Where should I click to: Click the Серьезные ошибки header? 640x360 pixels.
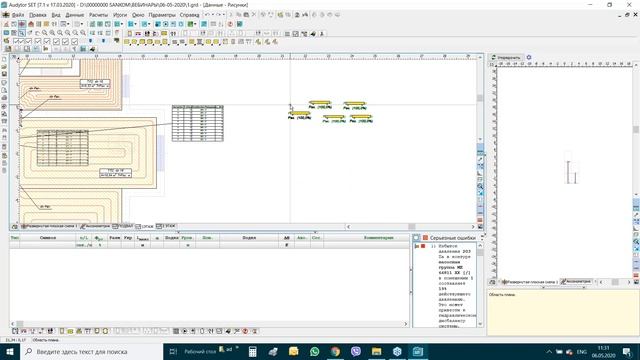452,238
